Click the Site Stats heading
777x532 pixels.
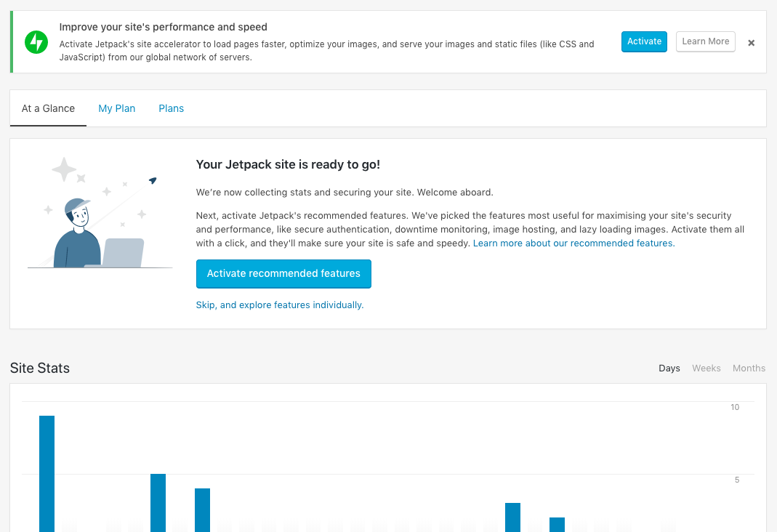coord(40,368)
